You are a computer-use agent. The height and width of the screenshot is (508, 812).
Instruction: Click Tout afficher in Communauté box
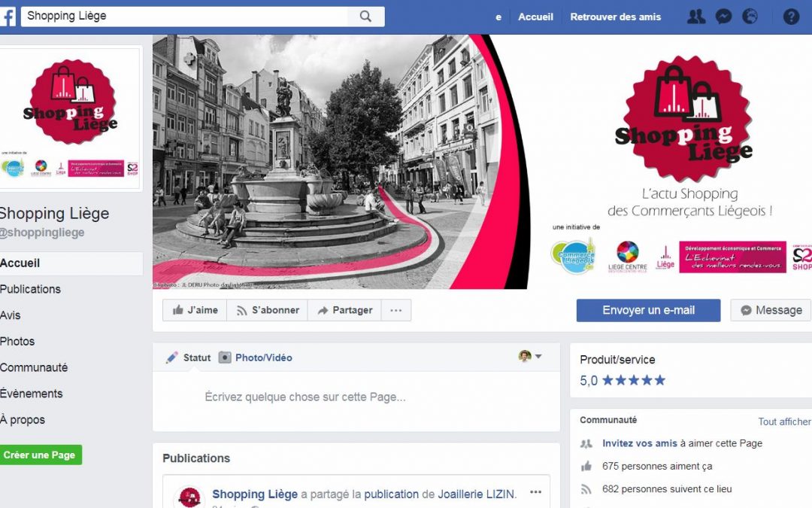784,421
